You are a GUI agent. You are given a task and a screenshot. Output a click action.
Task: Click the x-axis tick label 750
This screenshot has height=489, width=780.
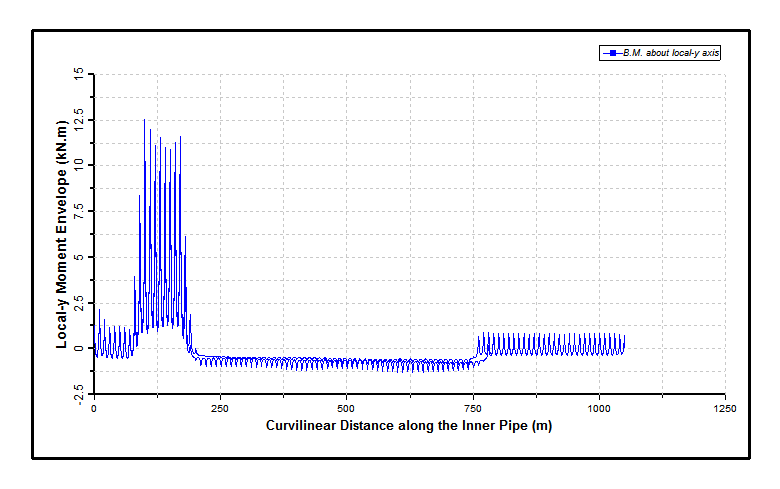click(472, 408)
